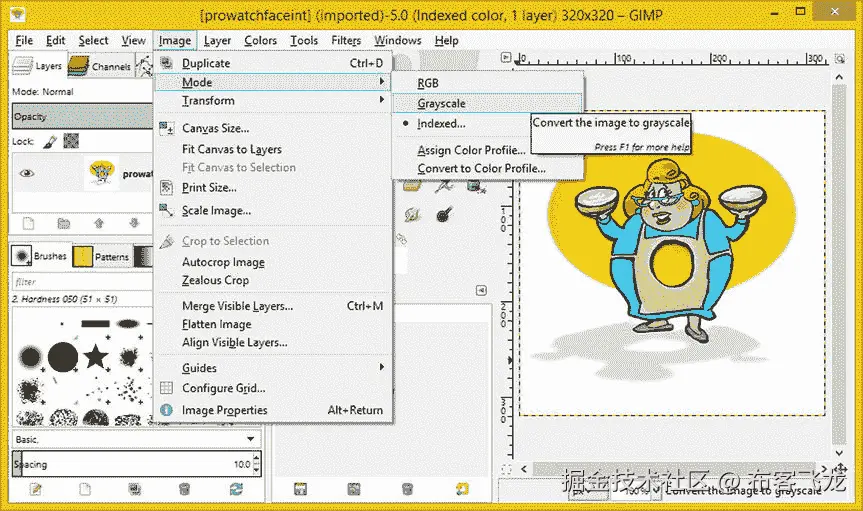
Task: Click the refresh brushes icon
Action: (237, 489)
